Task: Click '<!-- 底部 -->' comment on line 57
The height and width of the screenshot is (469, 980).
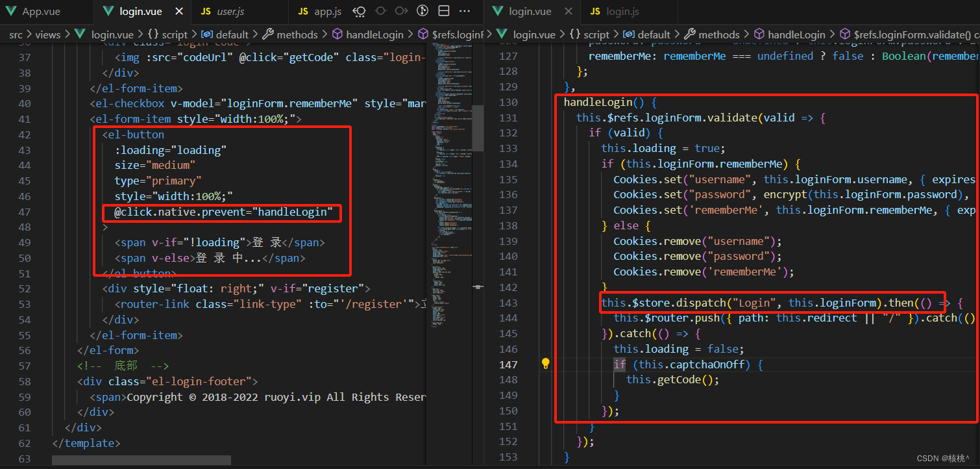Action: coord(123,366)
